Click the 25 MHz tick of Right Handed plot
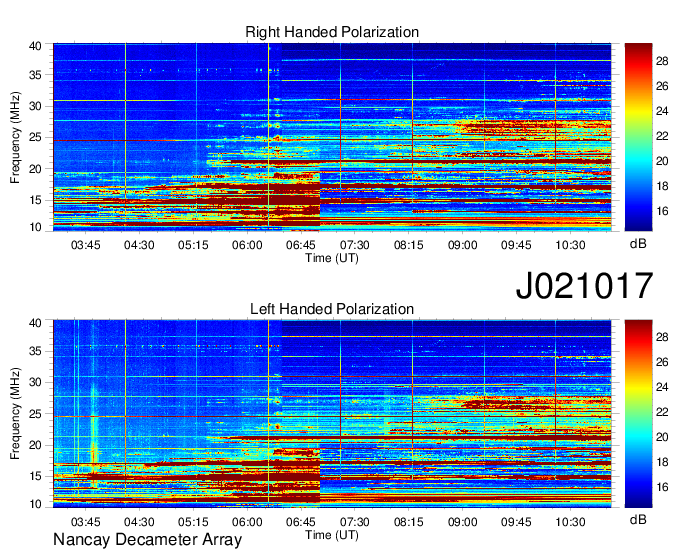The height and width of the screenshot is (552, 680). click(35, 138)
